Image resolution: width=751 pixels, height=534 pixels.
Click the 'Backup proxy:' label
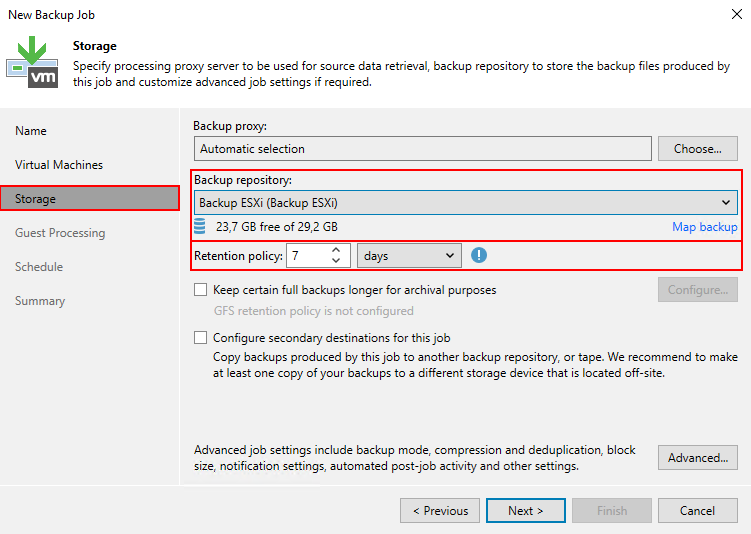tap(230, 126)
